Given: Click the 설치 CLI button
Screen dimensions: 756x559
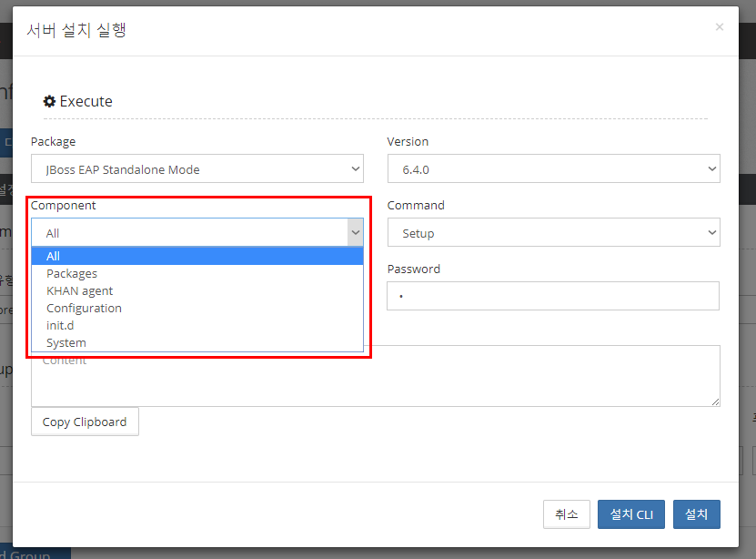Looking at the screenshot, I should 630,514.
